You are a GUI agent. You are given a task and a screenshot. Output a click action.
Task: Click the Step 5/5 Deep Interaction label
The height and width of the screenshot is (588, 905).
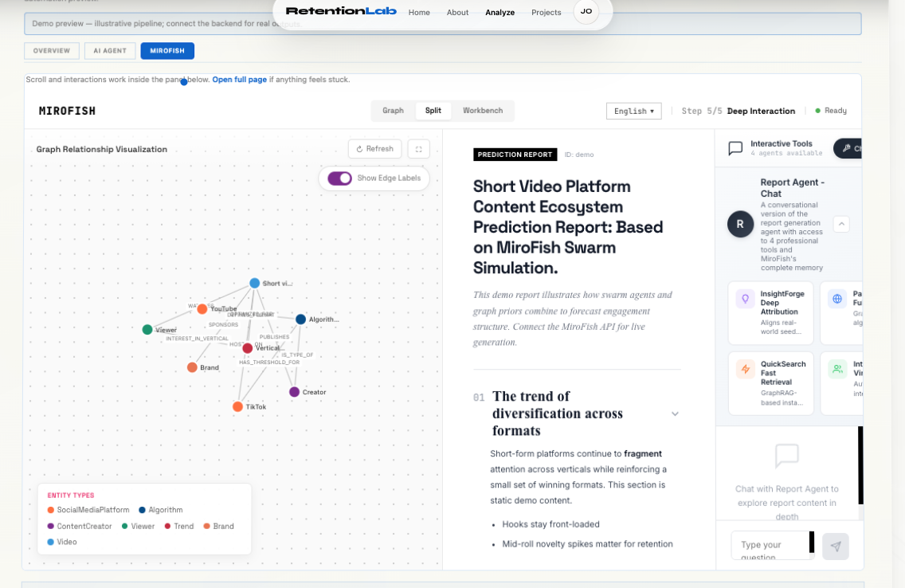(x=738, y=111)
